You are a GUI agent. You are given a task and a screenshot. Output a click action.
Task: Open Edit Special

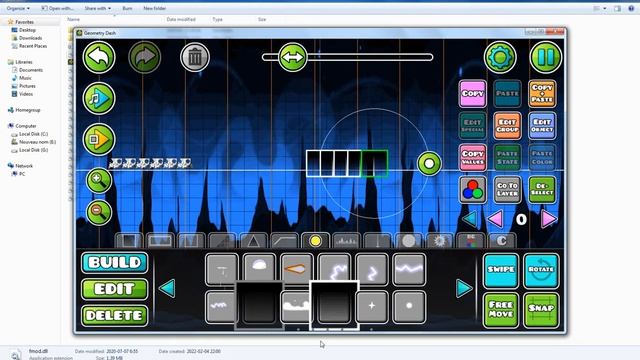point(473,126)
